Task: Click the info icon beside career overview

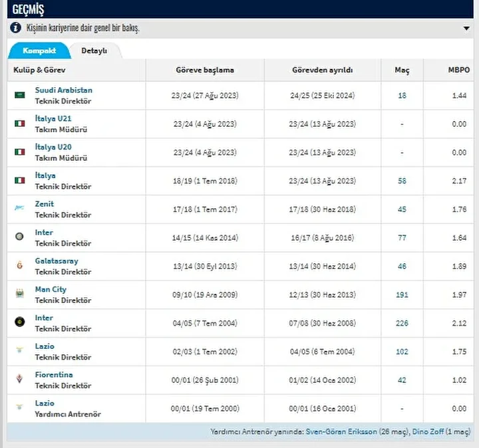Action: [x=15, y=28]
